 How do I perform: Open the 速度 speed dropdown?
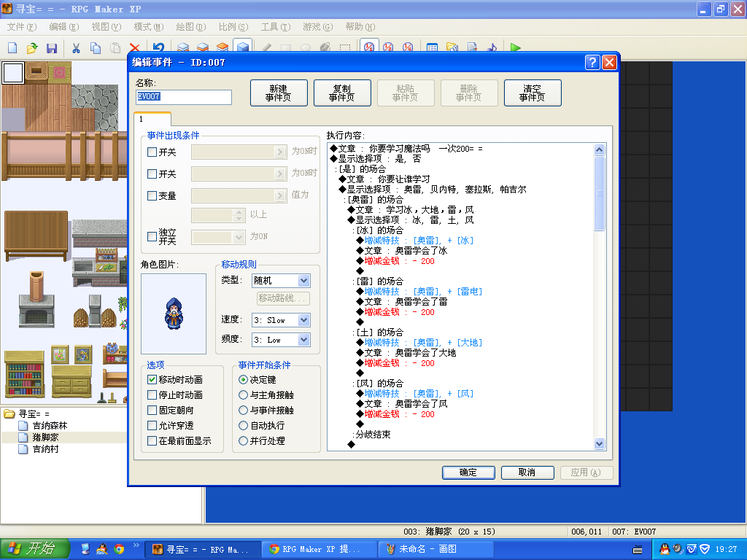pyautogui.click(x=304, y=320)
